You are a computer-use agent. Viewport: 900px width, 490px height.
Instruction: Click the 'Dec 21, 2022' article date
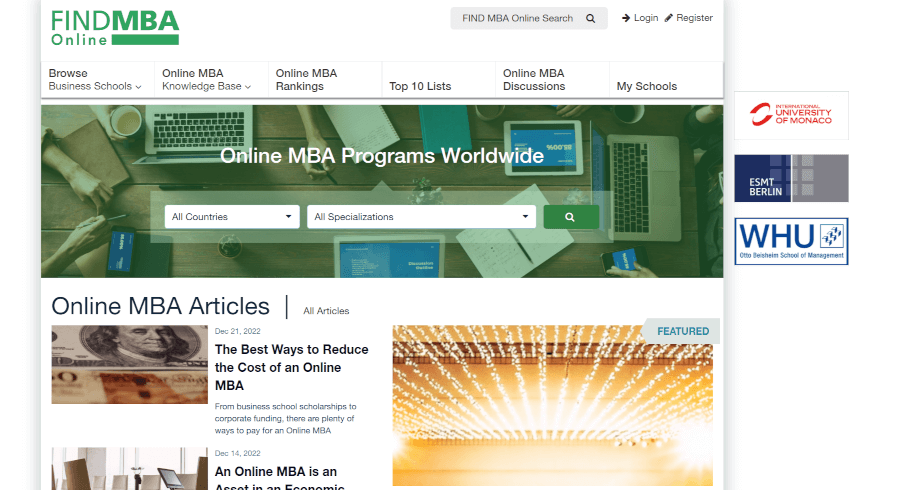pos(238,331)
